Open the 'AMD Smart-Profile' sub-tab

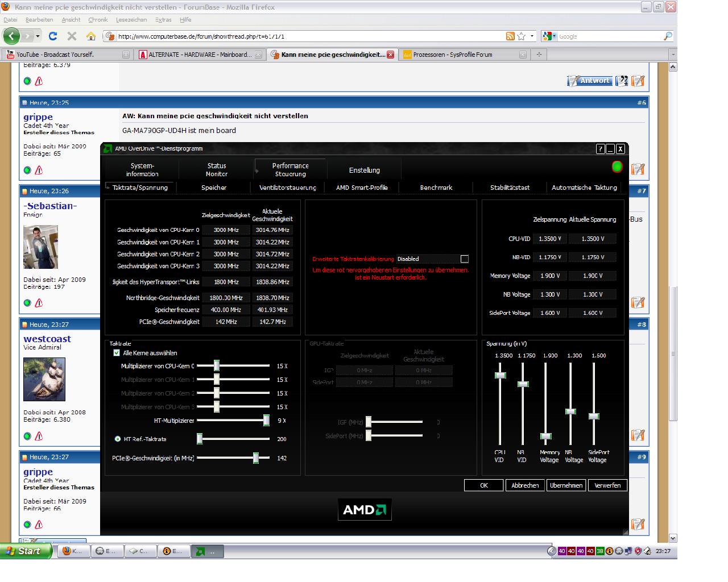pos(362,188)
